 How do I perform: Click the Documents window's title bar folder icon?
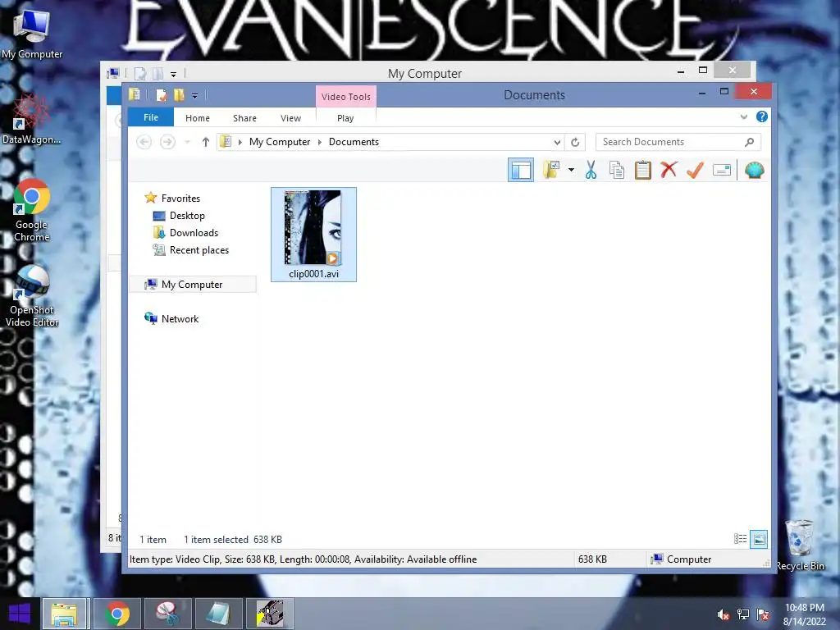(135, 95)
